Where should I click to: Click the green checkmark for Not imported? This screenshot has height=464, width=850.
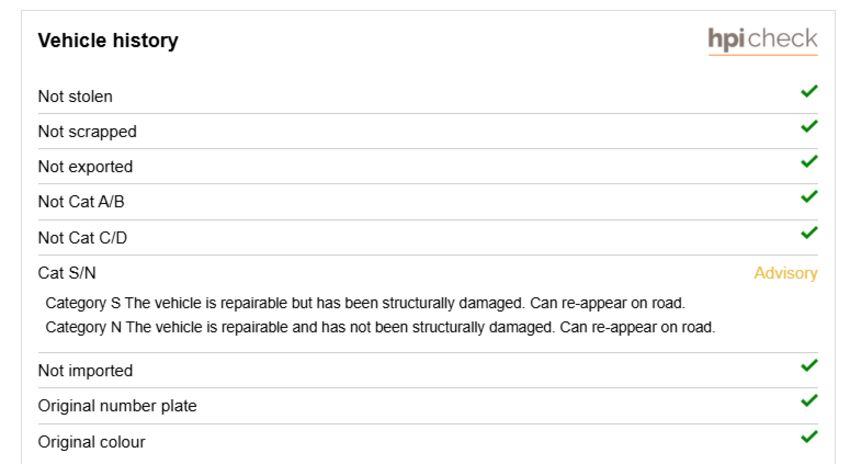[x=809, y=366]
